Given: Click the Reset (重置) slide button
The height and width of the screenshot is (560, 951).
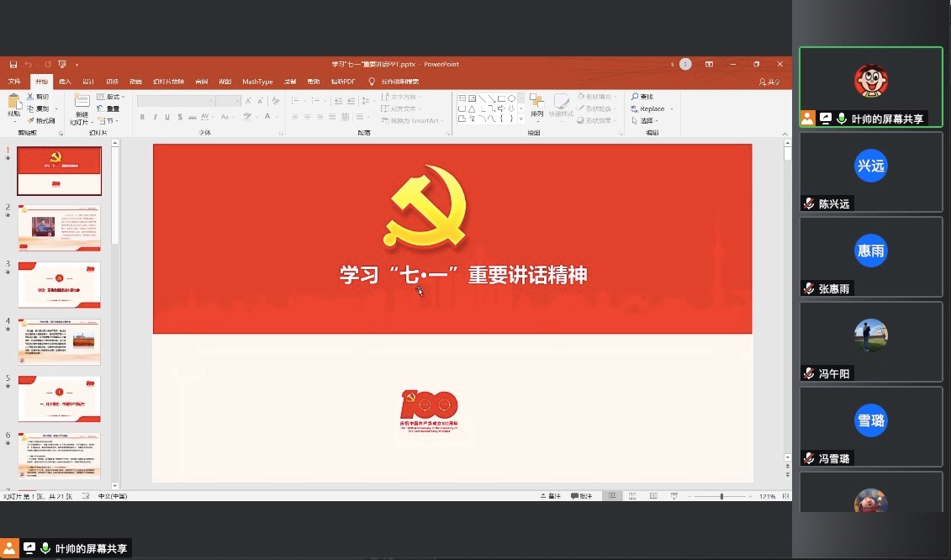Looking at the screenshot, I should 108,108.
